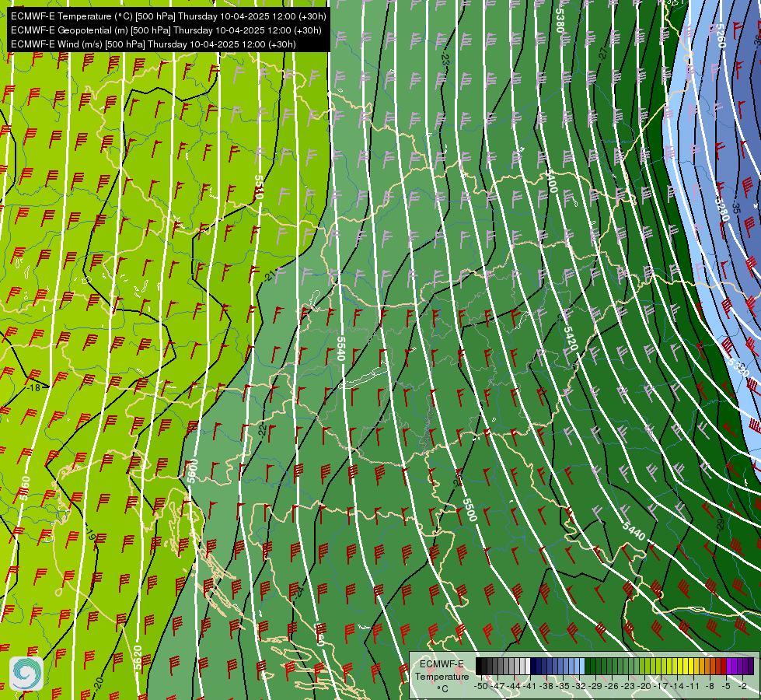Pick the lightest blue legend swatch above -32
761x700 pixels.
point(582,666)
